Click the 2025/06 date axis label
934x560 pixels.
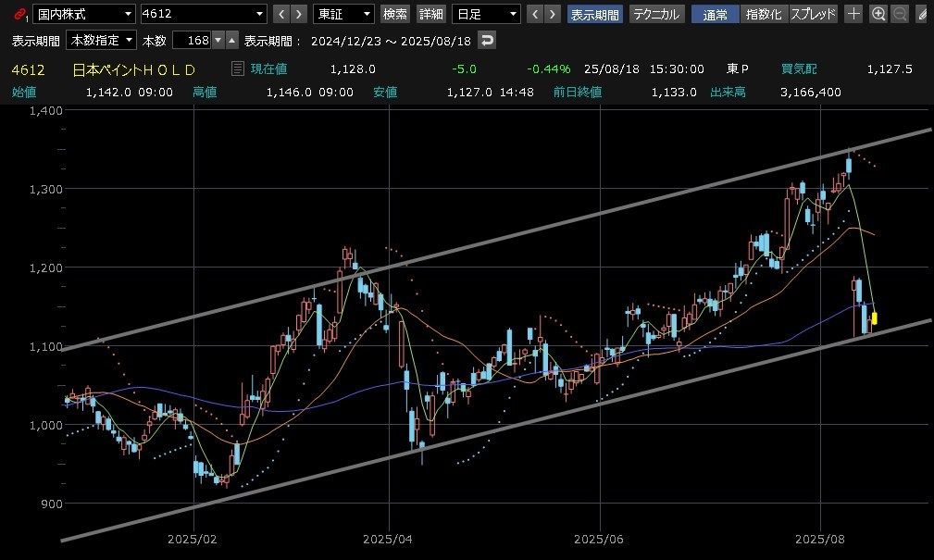pos(599,539)
